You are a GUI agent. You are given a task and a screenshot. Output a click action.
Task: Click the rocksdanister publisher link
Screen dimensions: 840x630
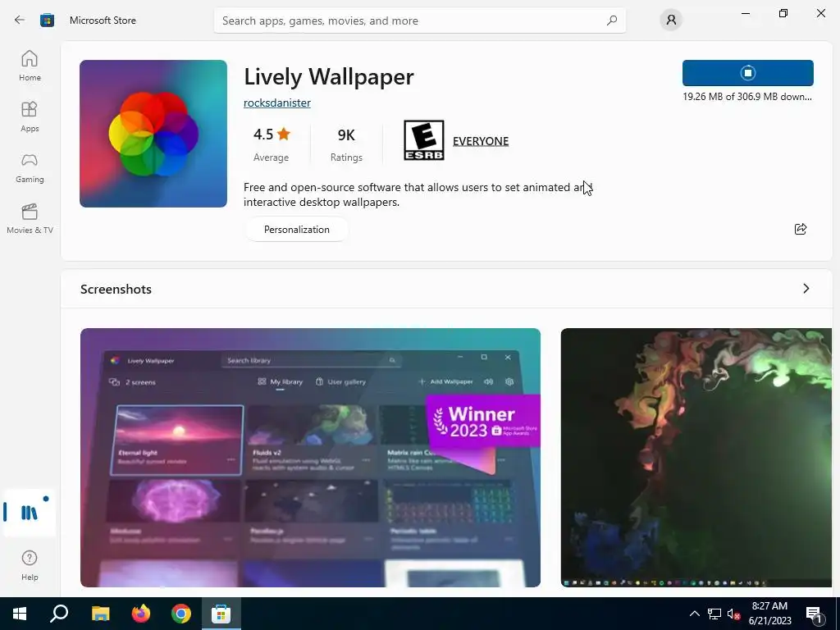(x=277, y=103)
